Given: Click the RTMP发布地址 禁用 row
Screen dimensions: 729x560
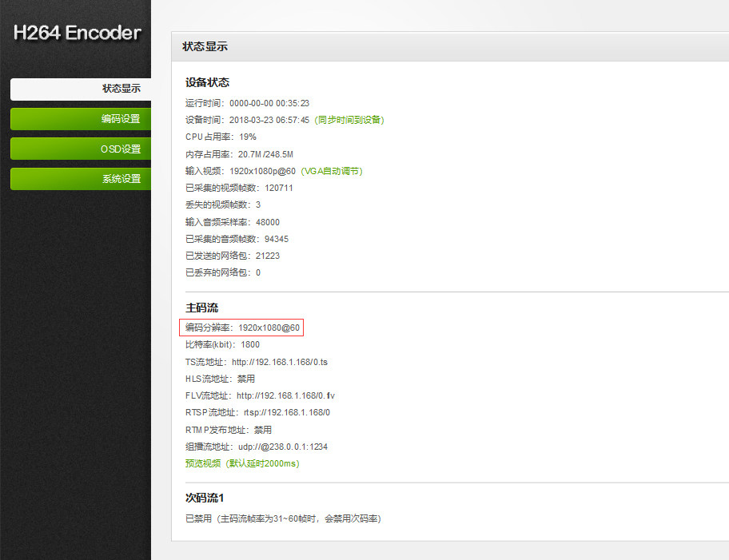Looking at the screenshot, I should 229,430.
